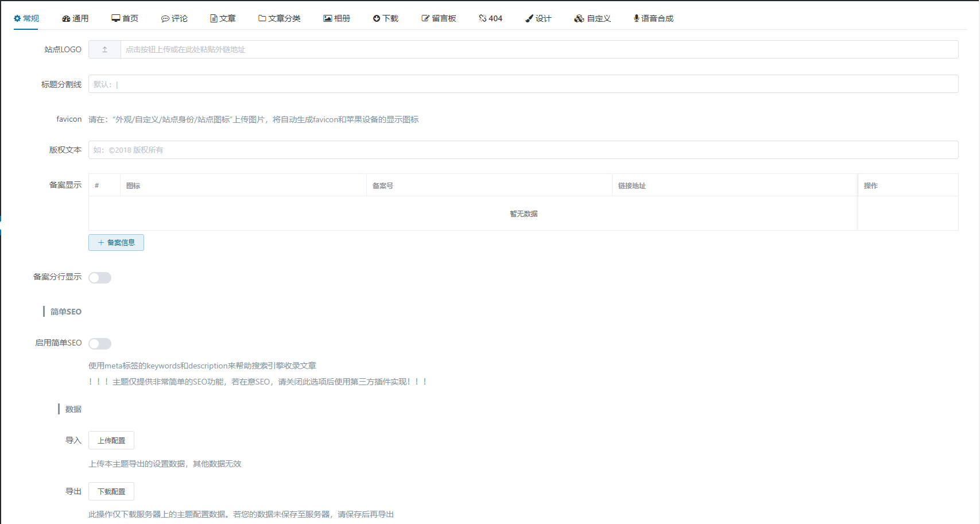This screenshot has width=980, height=524.
Task: Open the 评论 tab with speech bubble icon
Action: 175,18
